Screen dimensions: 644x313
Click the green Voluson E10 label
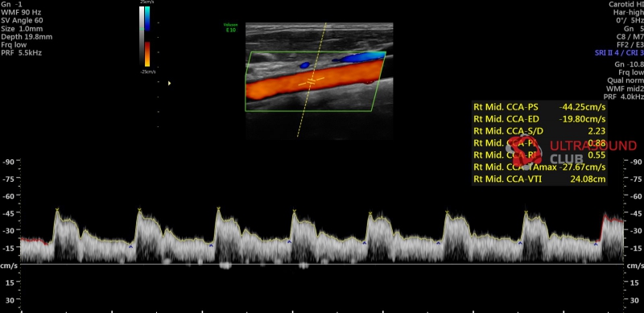[230, 28]
